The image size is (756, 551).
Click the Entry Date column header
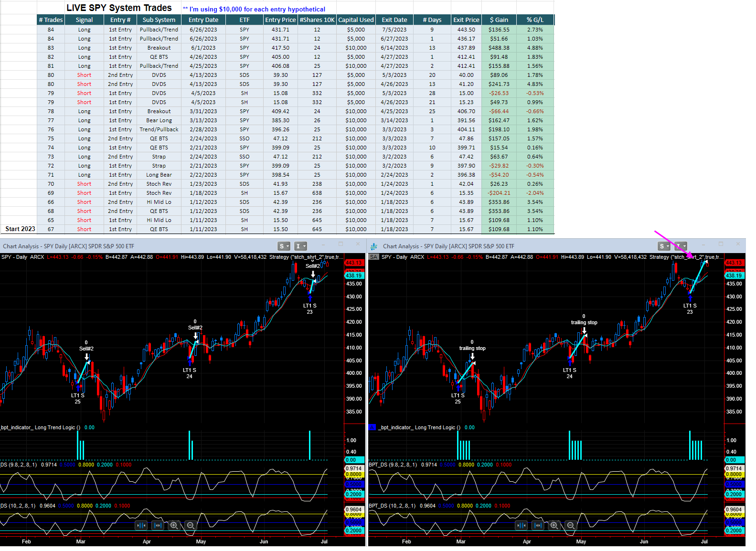tap(203, 20)
